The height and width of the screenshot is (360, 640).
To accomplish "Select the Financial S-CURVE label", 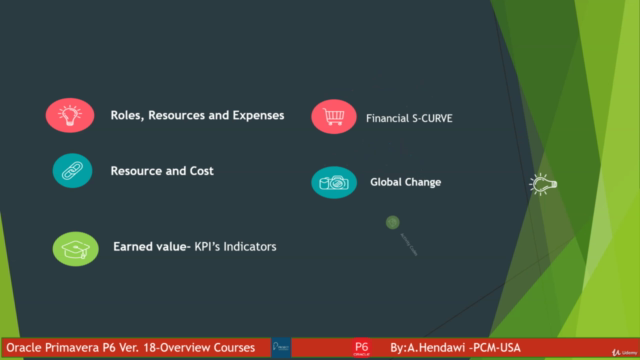I will pos(409,118).
